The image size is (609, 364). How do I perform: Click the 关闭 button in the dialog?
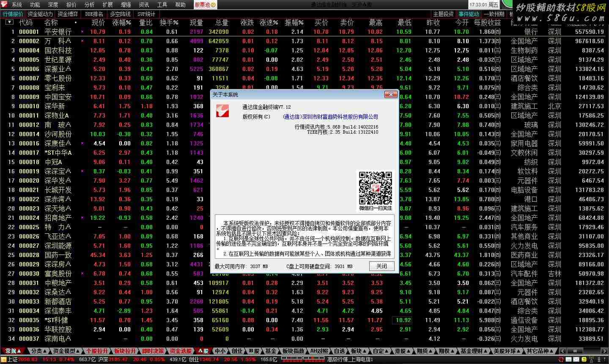[x=381, y=266]
